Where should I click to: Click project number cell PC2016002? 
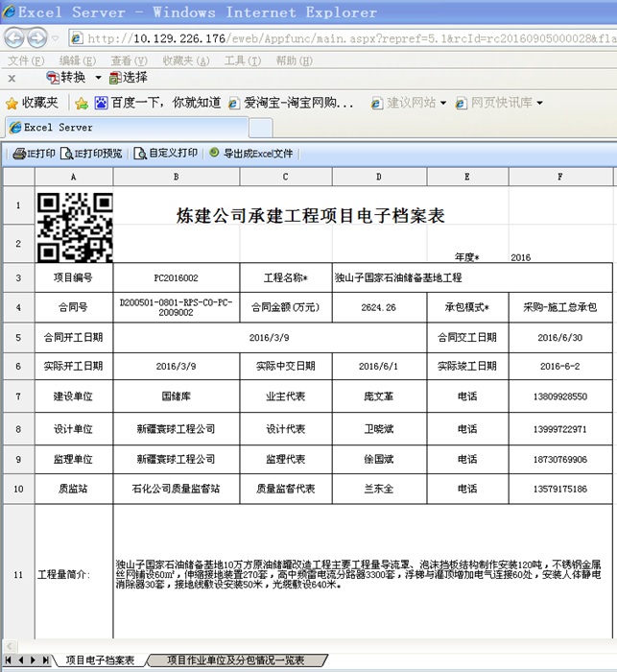(177, 277)
